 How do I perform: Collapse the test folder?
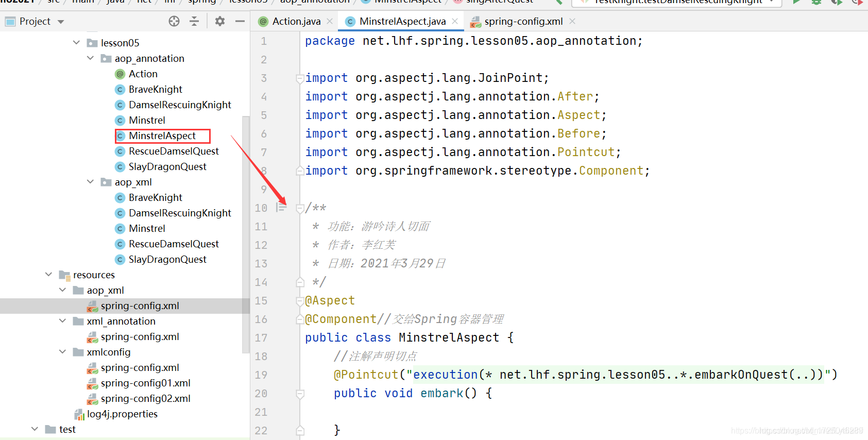point(35,429)
